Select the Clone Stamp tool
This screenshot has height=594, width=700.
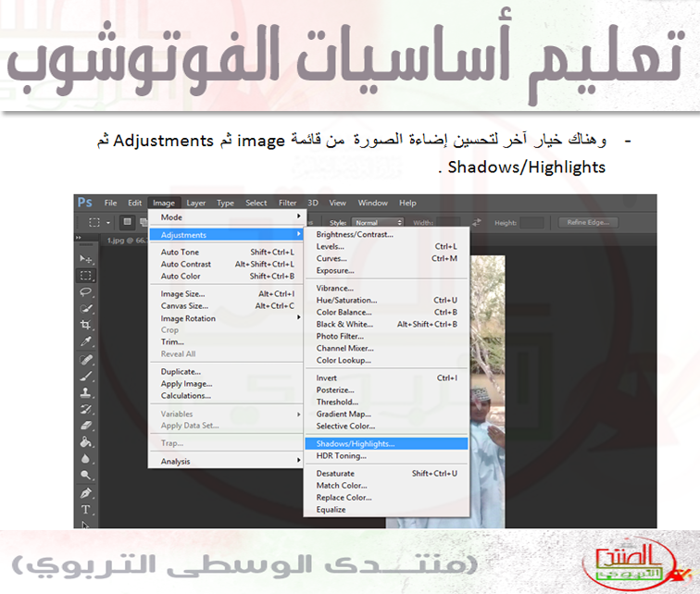(x=86, y=392)
